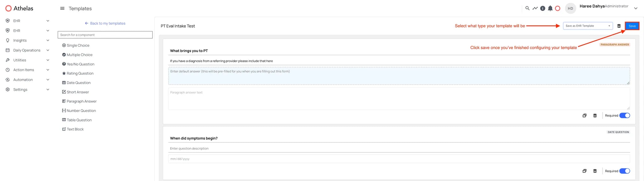Click the Insights lightbulb icon
The width and height of the screenshot is (644, 181).
8,40
